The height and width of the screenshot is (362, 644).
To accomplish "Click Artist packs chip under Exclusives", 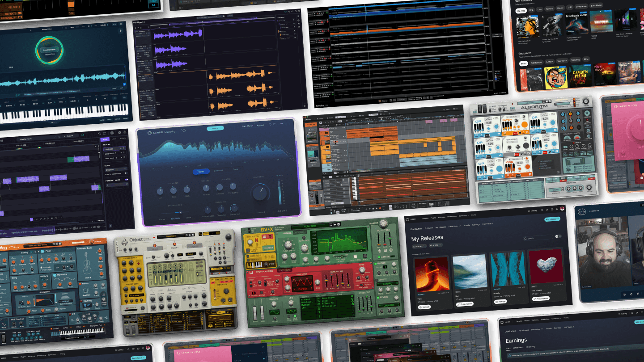I will (x=536, y=63).
